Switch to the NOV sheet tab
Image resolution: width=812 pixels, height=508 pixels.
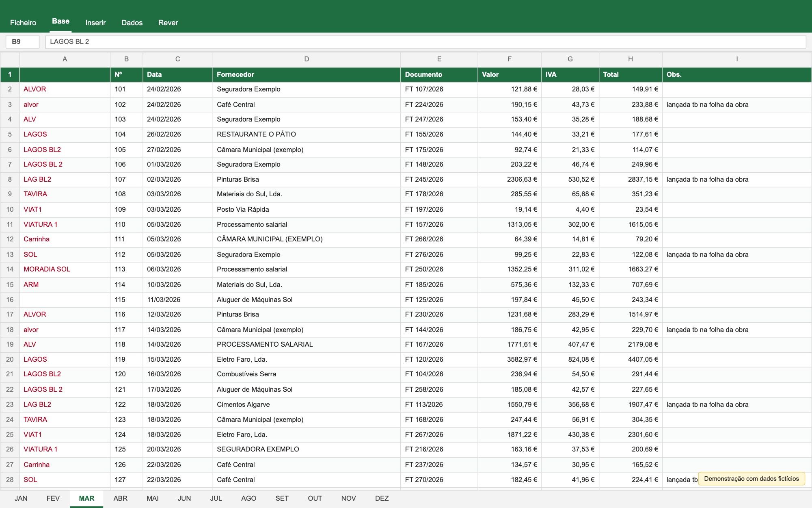[x=349, y=498]
